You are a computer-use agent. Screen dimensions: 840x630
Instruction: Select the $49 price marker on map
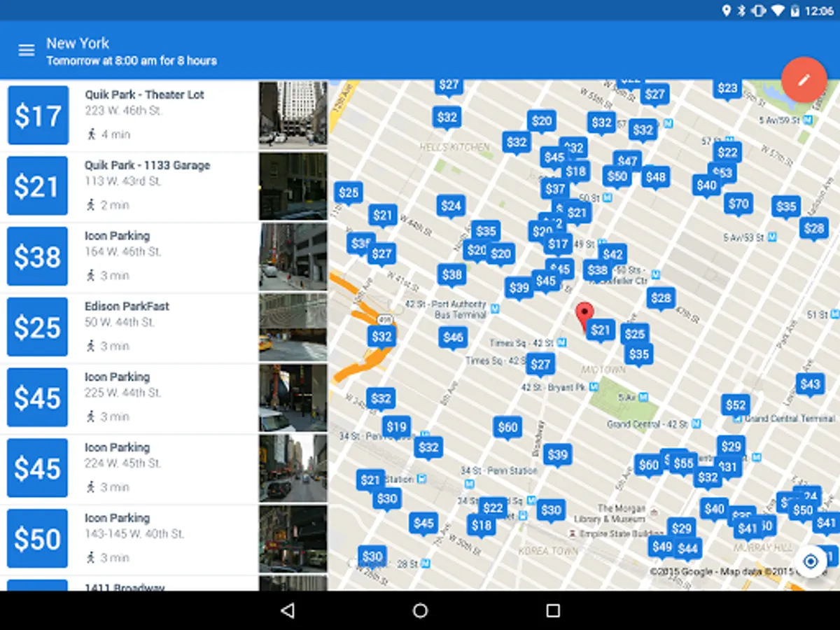tap(661, 548)
